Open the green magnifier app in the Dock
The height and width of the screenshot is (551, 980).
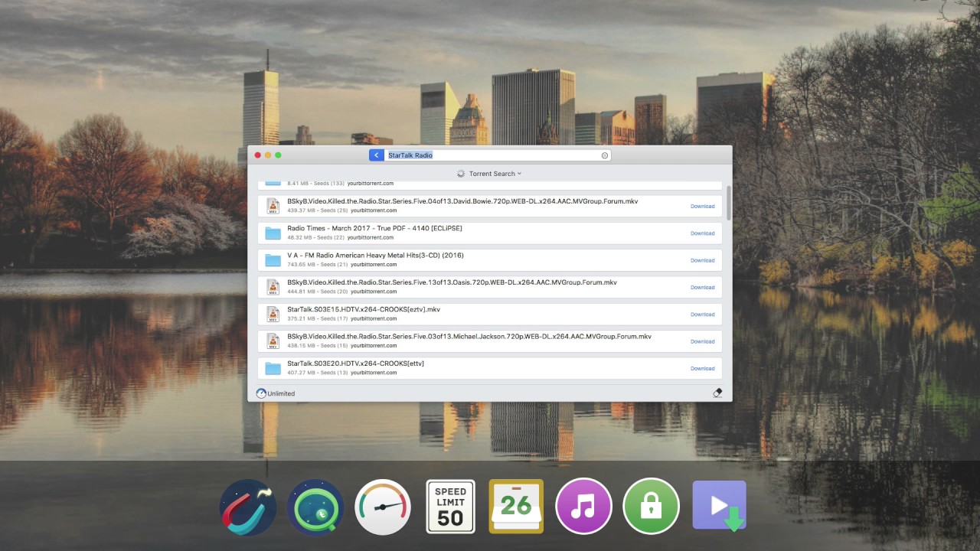point(315,507)
